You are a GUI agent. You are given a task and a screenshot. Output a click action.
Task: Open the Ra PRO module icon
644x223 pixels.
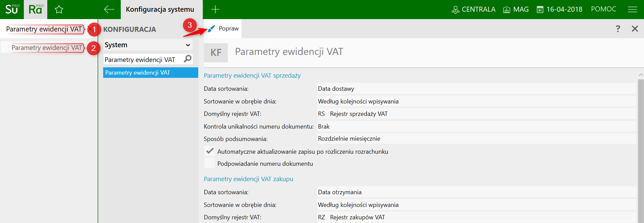(x=36, y=9)
